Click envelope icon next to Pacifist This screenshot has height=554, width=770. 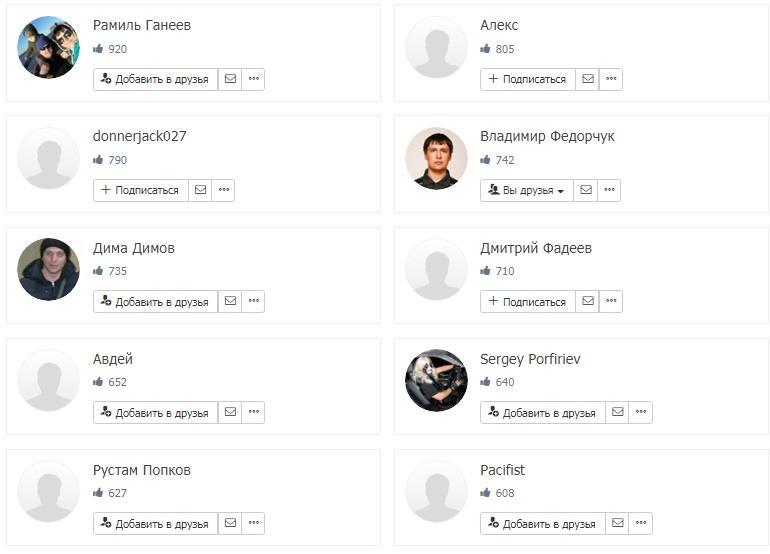[617, 523]
